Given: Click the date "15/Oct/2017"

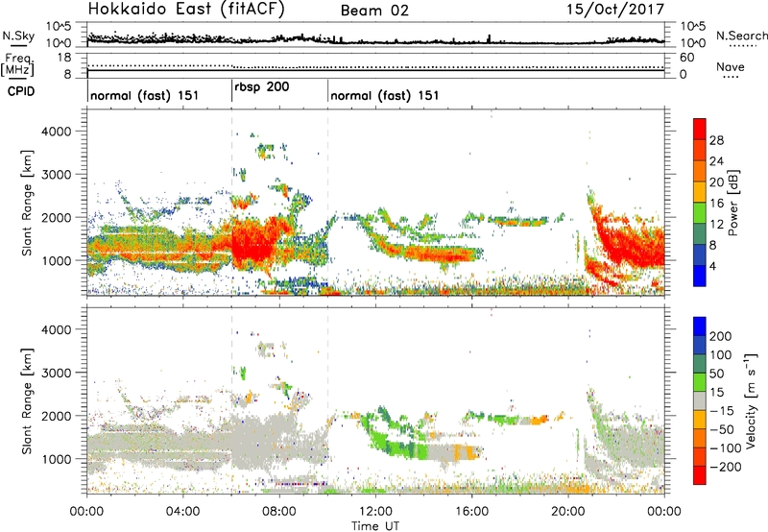Looking at the screenshot, I should coord(615,10).
